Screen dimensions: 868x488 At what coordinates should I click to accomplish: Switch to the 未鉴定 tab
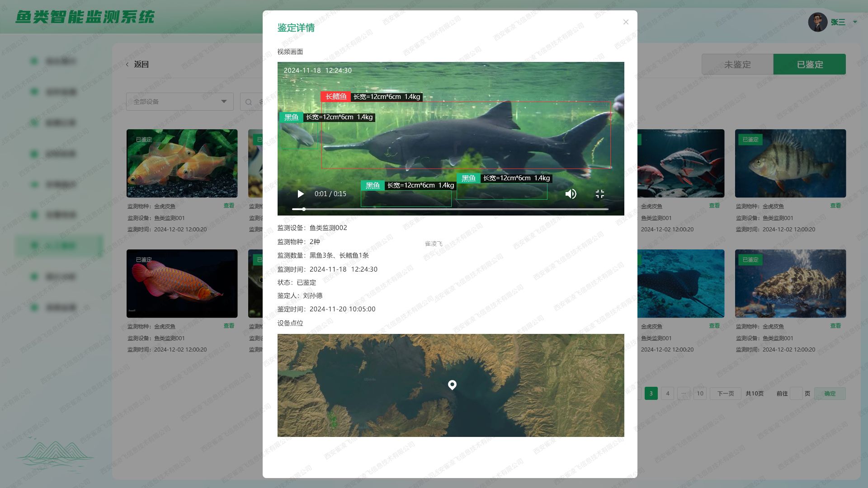pyautogui.click(x=737, y=64)
